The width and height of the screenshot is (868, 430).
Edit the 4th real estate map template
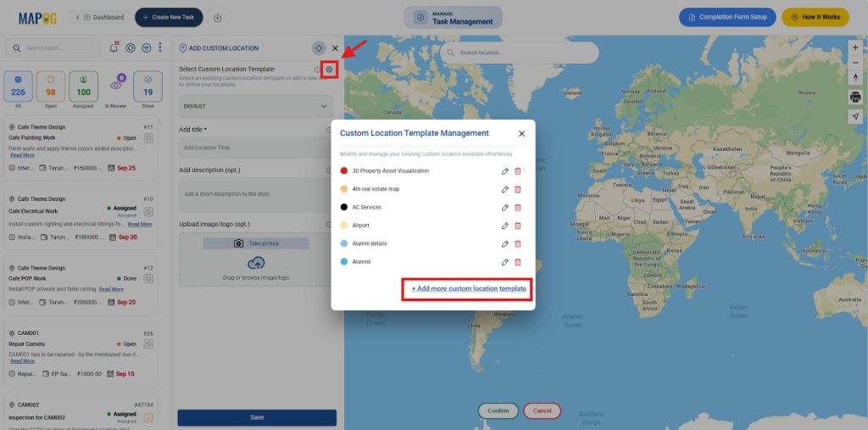(505, 189)
